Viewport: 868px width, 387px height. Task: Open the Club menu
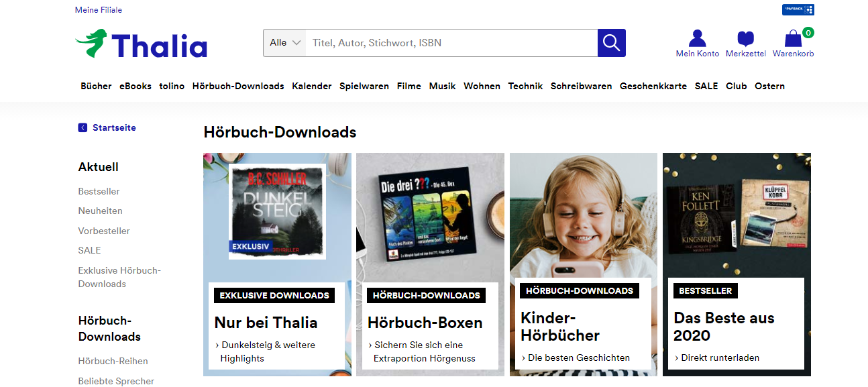pos(737,86)
